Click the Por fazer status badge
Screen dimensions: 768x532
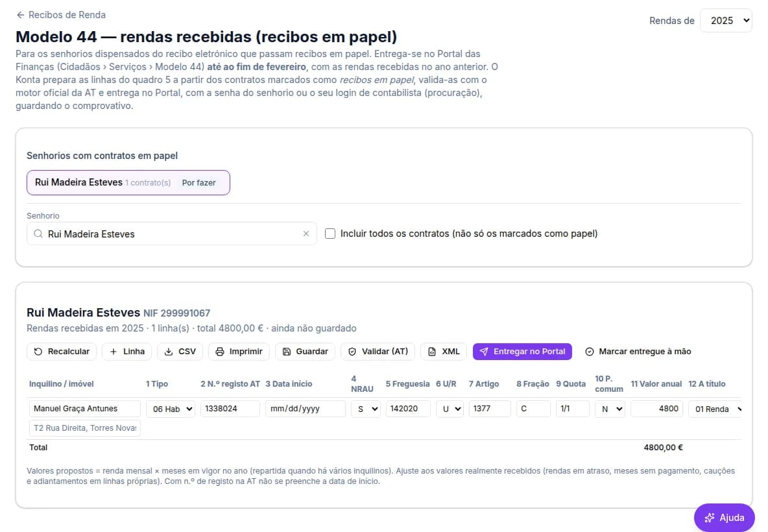199,183
